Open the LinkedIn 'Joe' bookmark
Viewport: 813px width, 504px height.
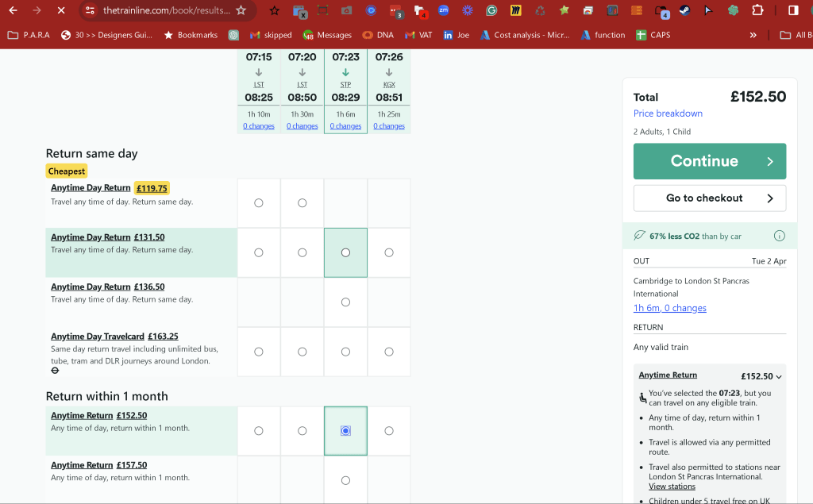tap(457, 35)
